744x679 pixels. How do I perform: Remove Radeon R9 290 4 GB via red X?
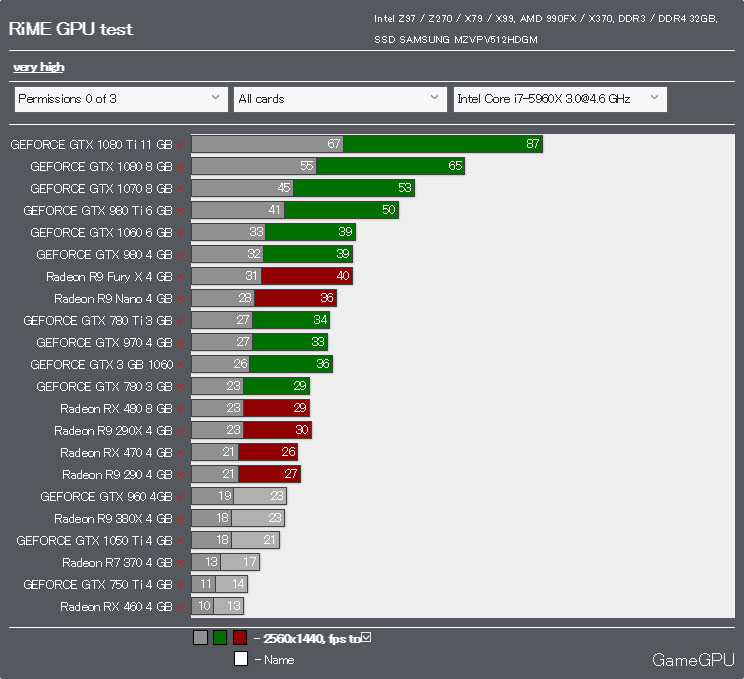click(180, 475)
